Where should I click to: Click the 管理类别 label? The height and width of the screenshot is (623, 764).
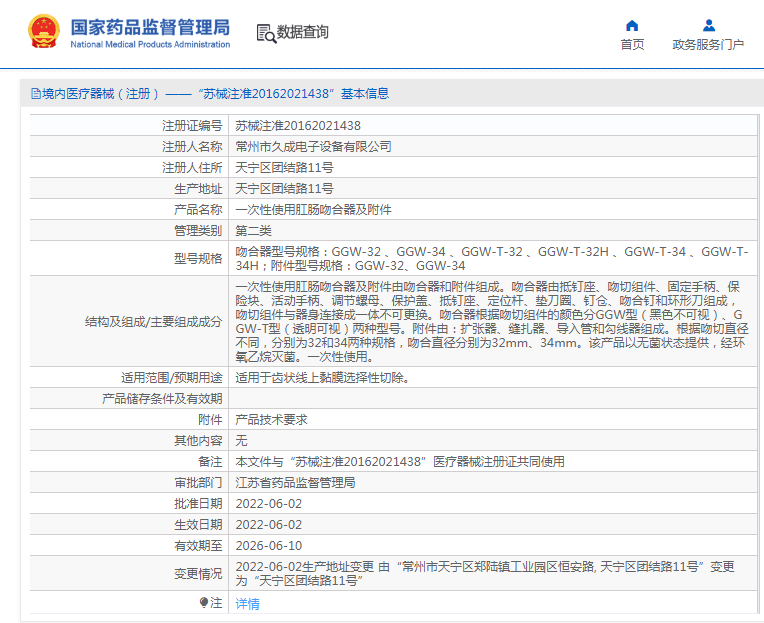pos(198,230)
